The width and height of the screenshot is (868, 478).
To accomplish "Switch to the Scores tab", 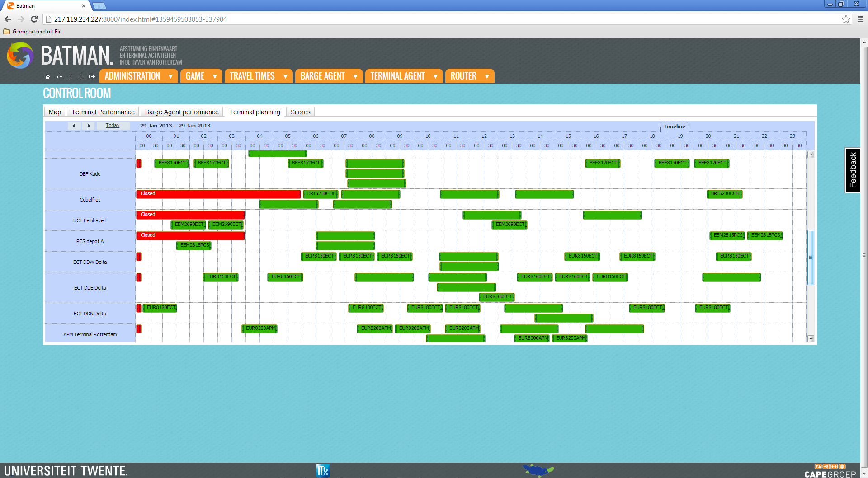I will [300, 112].
